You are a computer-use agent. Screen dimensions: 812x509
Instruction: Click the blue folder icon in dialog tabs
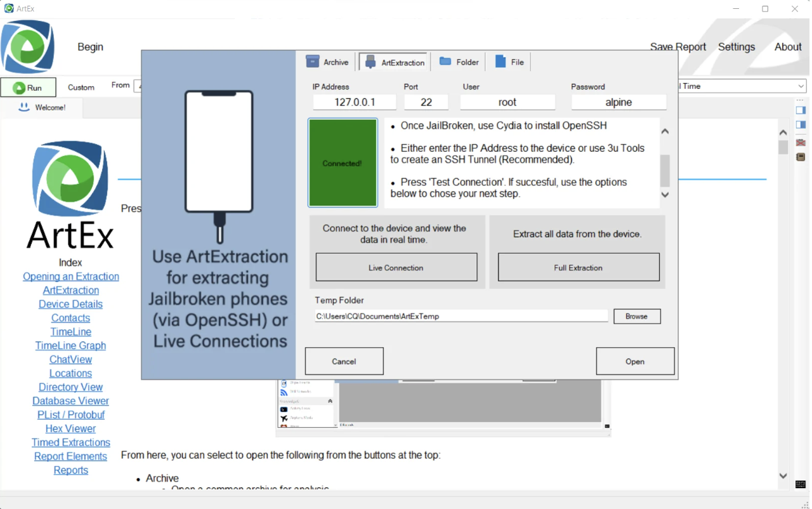pyautogui.click(x=445, y=61)
